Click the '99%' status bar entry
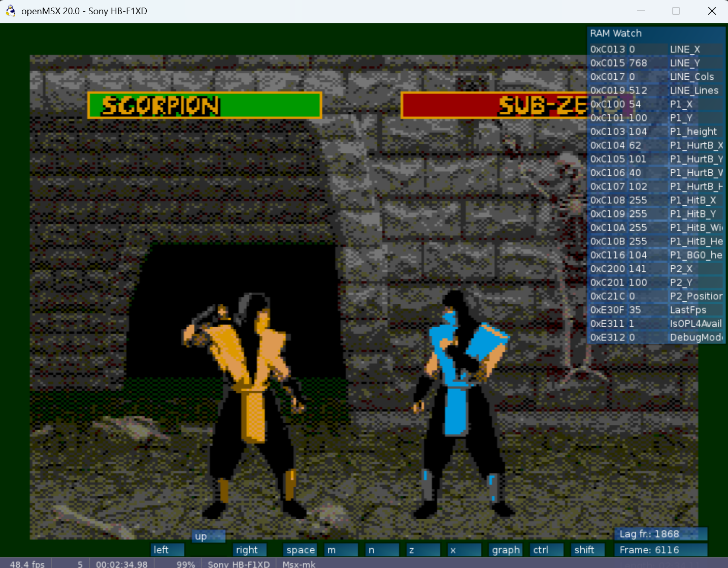 coord(186,564)
